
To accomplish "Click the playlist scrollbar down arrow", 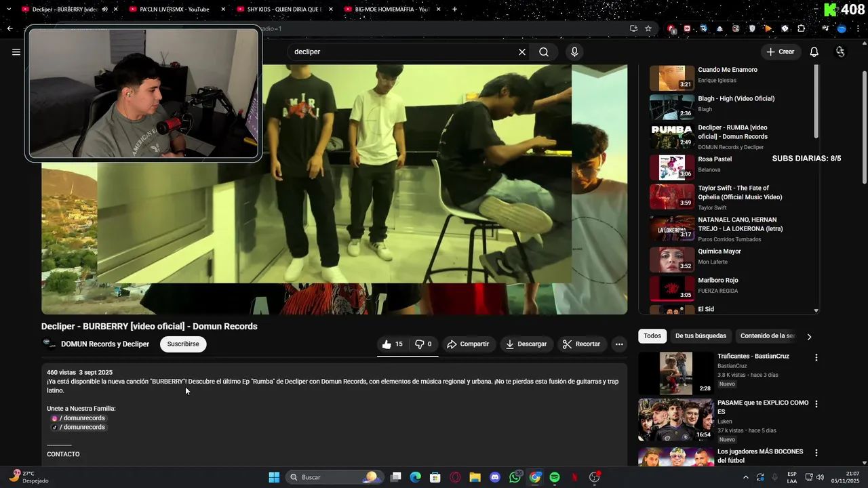I will (816, 310).
